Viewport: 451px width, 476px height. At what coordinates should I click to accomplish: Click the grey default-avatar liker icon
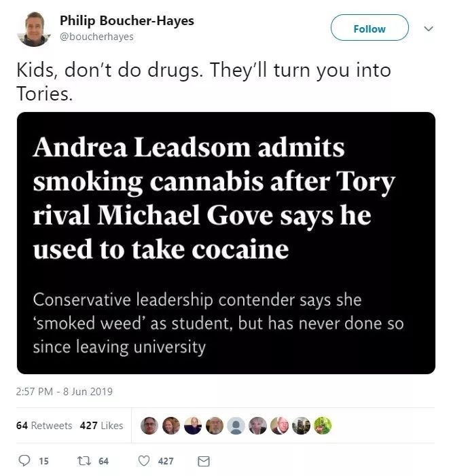coord(236,426)
